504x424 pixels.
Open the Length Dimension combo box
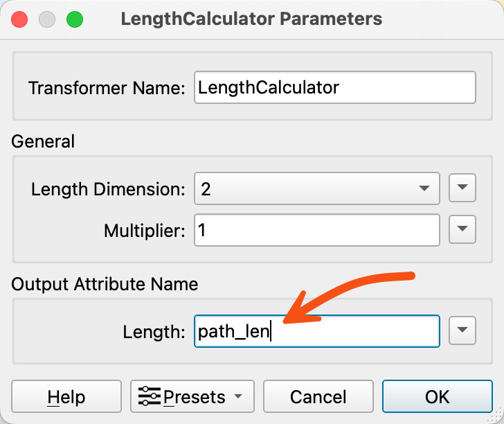(x=316, y=188)
